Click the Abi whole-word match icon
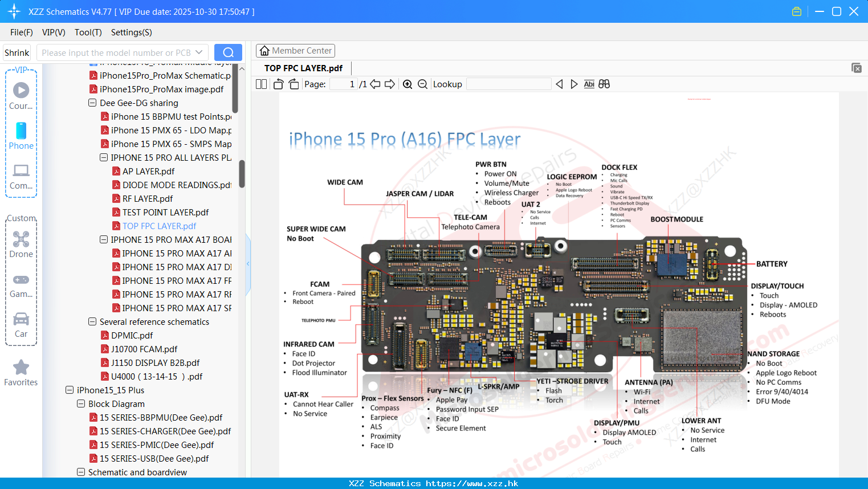 coord(589,84)
